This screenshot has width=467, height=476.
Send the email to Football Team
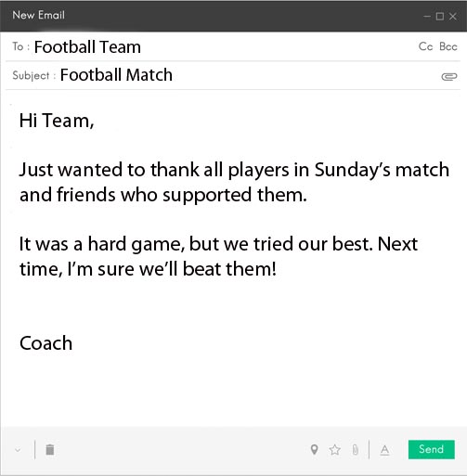pyautogui.click(x=432, y=449)
